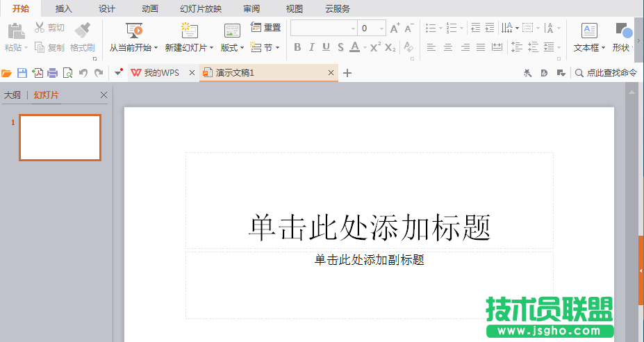Toggle Underline formatting

(326, 47)
